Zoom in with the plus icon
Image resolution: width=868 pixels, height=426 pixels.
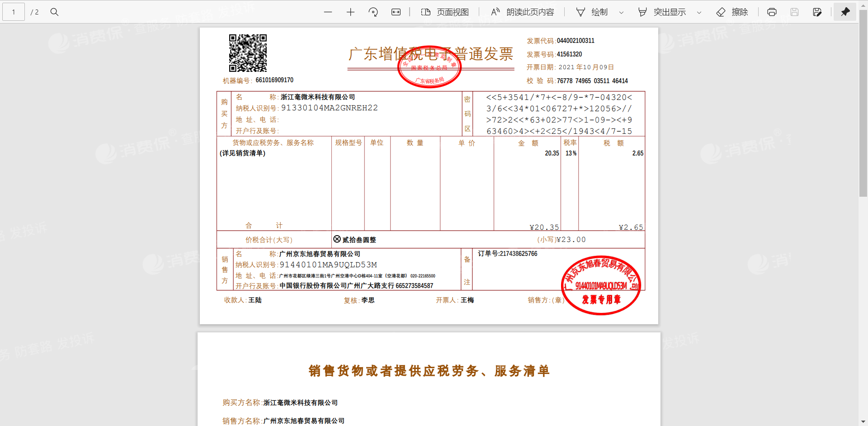[x=350, y=12]
